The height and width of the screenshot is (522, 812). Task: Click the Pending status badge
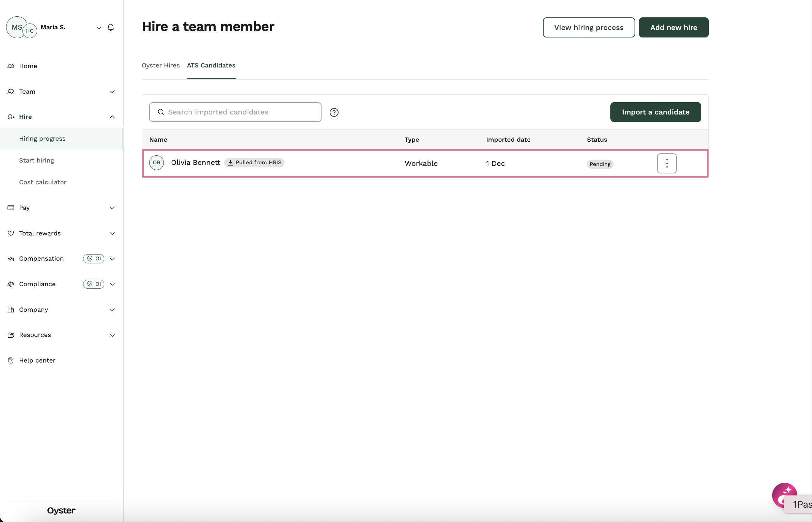coord(600,164)
